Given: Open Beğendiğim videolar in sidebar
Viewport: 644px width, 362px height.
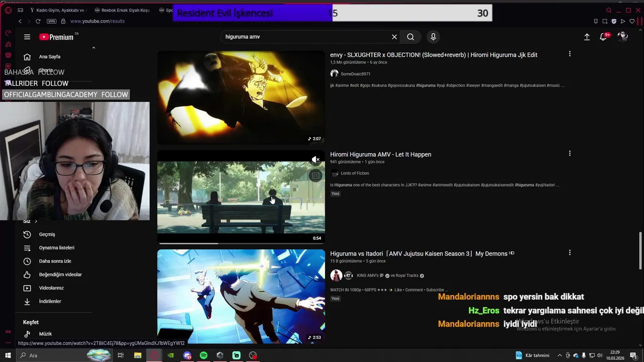Looking at the screenshot, I should (60, 275).
